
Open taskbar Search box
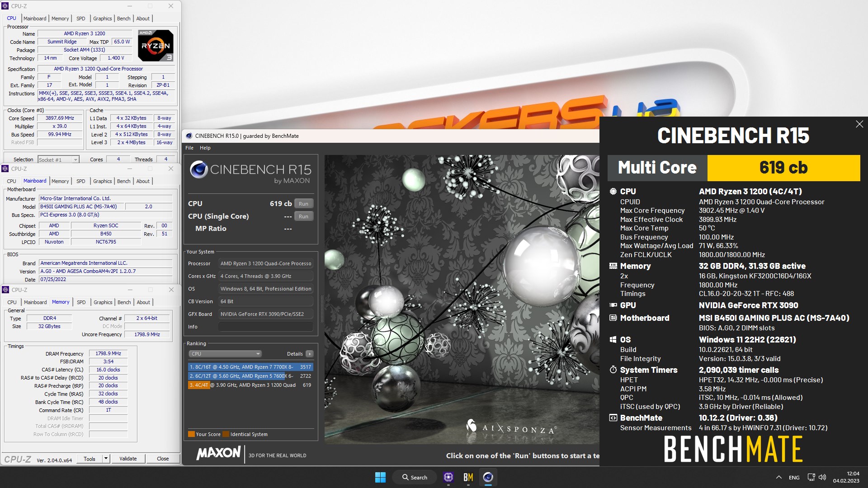[x=415, y=477]
